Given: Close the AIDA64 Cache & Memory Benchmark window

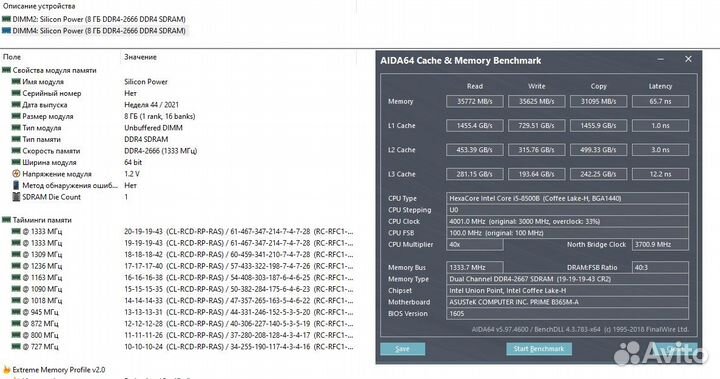Looking at the screenshot, I should [x=688, y=59].
